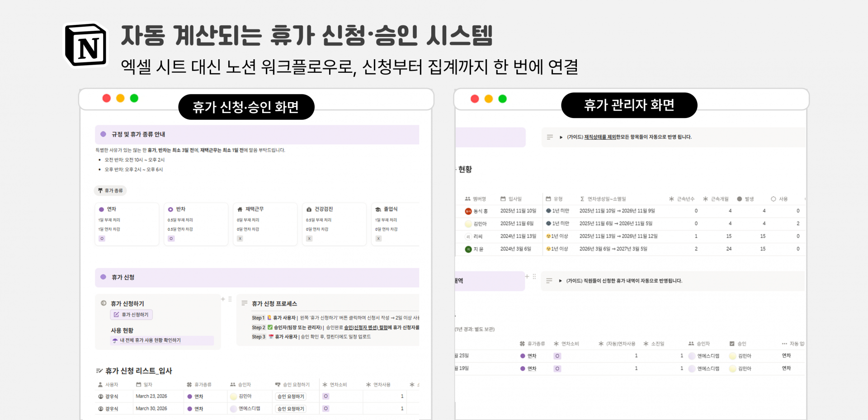The image size is (868, 420).
Task: Click the arrow circle icon beside 휴가 신청하기 heading
Action: 104,303
